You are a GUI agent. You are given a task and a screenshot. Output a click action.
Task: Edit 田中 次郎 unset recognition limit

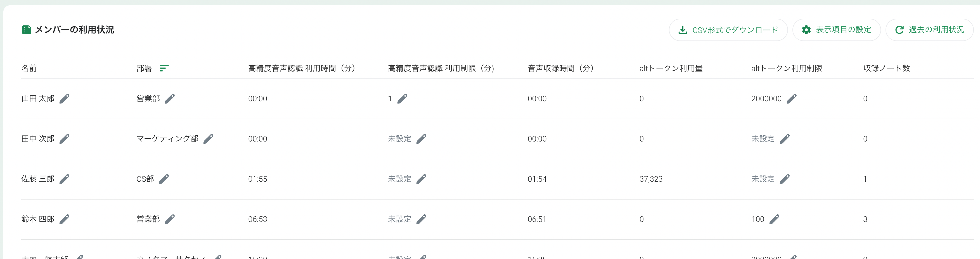point(422,139)
